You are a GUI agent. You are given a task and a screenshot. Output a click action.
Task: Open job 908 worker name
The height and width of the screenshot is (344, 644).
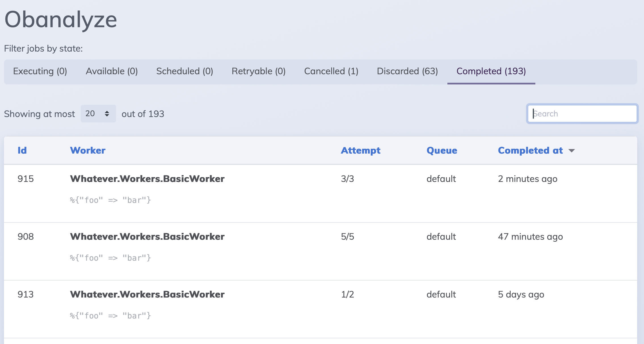147,237
